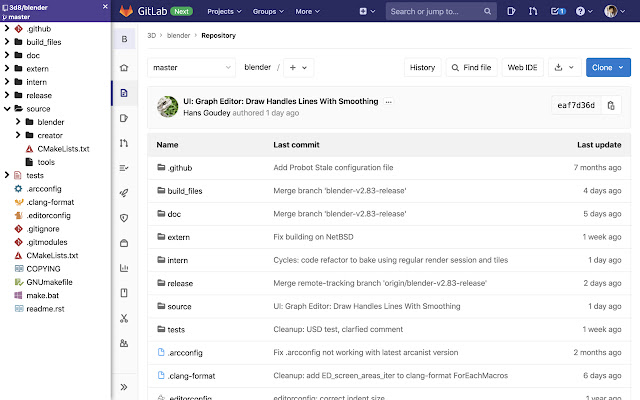Copy commit SHA with clipboard icon
Viewport: 640px width, 400px height.
click(611, 105)
